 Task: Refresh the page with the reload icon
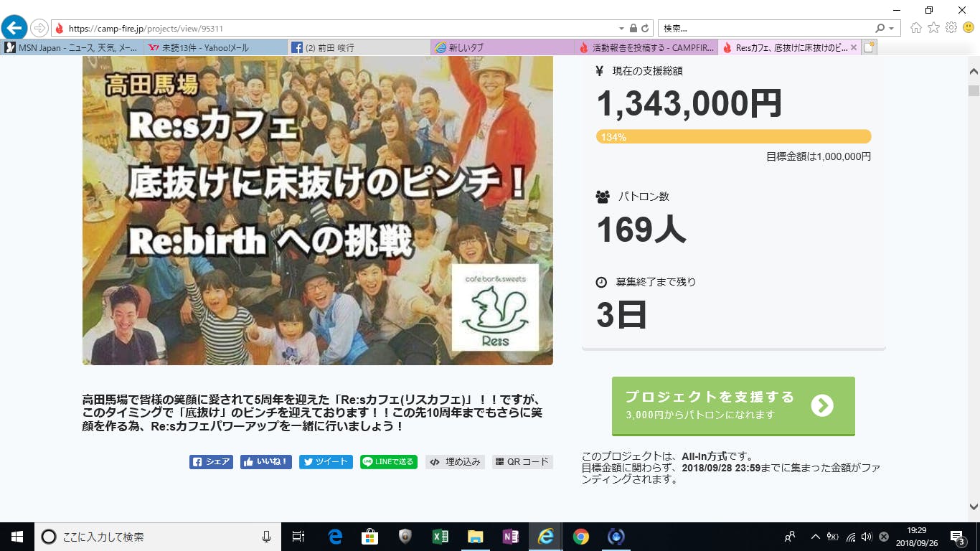click(645, 29)
